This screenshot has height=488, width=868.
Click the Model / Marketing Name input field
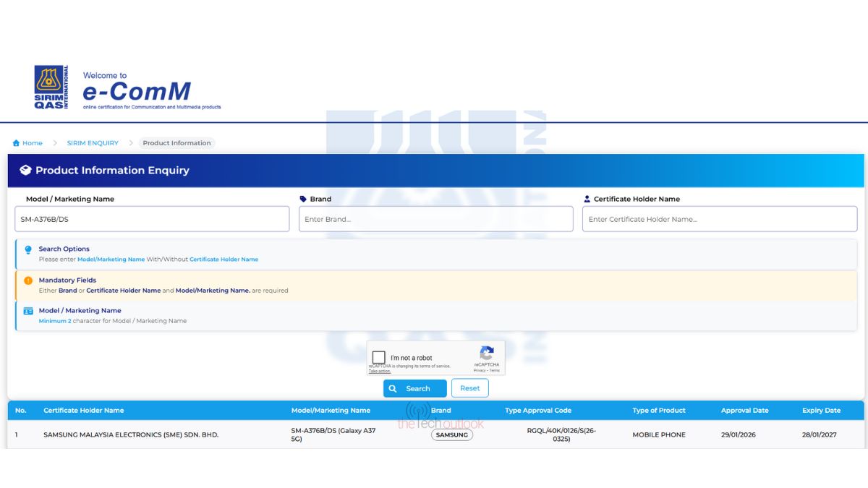coord(152,219)
